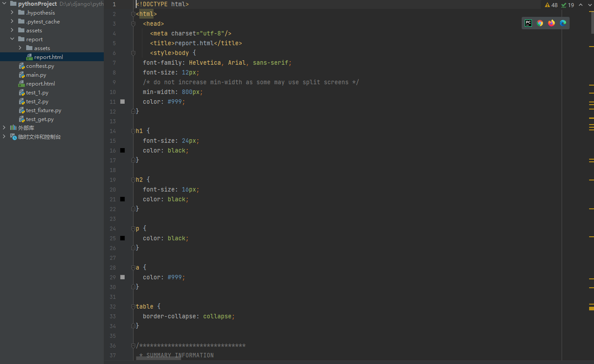Click the test_1.py Python file icon
Screen dimensions: 594x364
pos(21,92)
